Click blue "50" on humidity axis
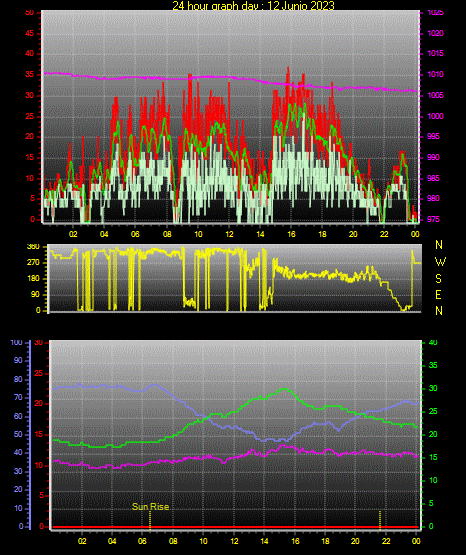 [x=18, y=434]
